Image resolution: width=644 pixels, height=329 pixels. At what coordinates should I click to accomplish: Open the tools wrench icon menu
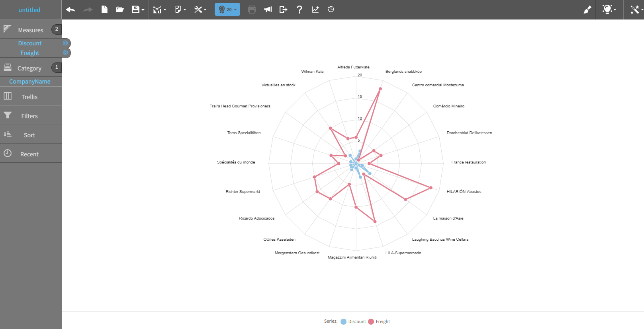click(198, 10)
